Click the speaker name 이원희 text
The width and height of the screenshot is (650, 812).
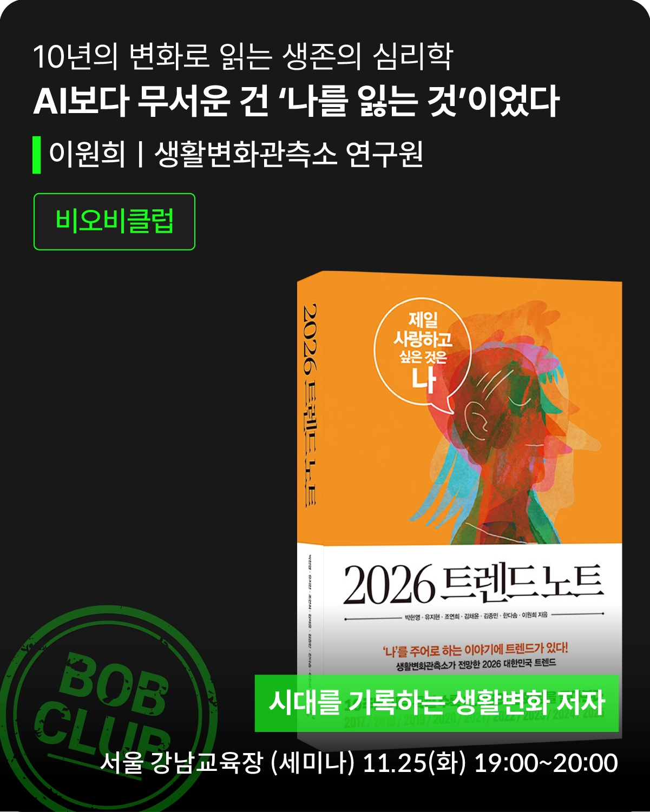[87, 154]
